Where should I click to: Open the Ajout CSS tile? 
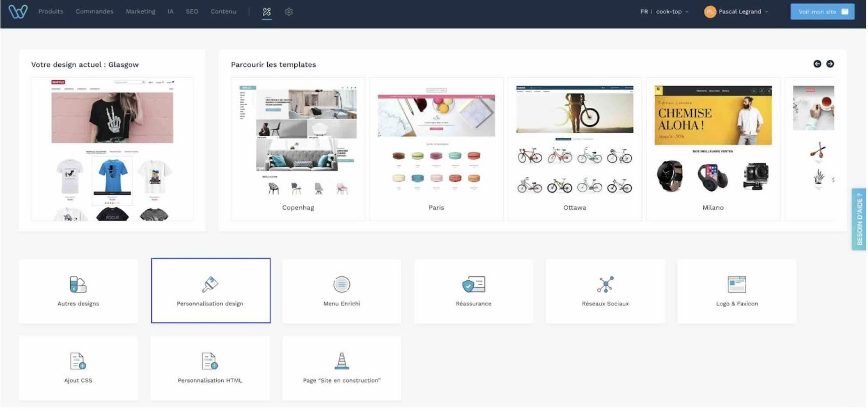[x=78, y=368]
